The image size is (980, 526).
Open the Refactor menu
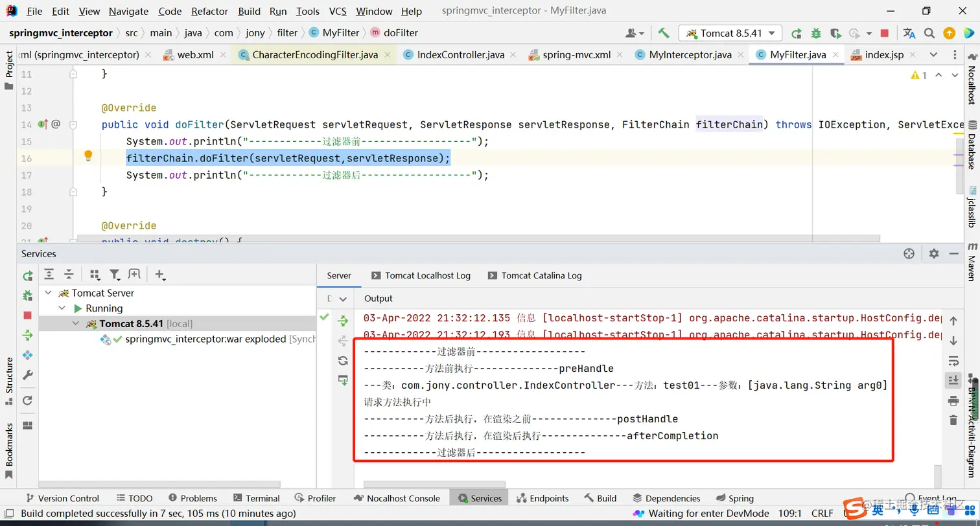pos(209,11)
